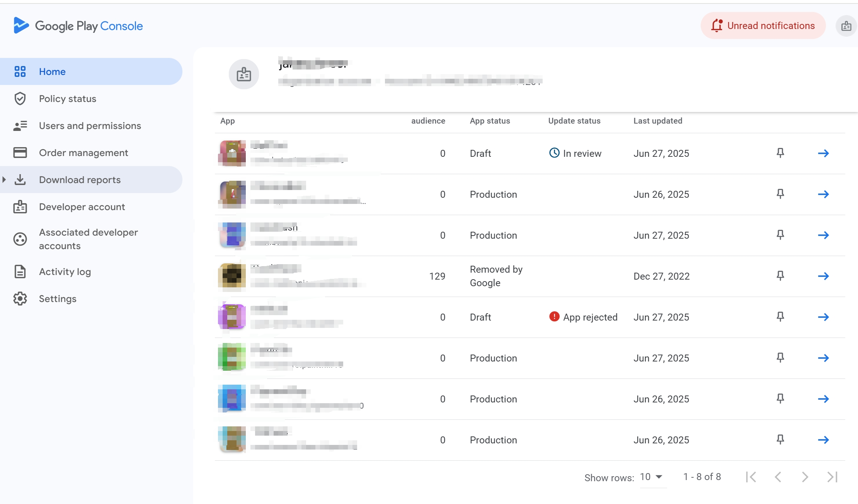Open Associated developer accounts icon

20,239
